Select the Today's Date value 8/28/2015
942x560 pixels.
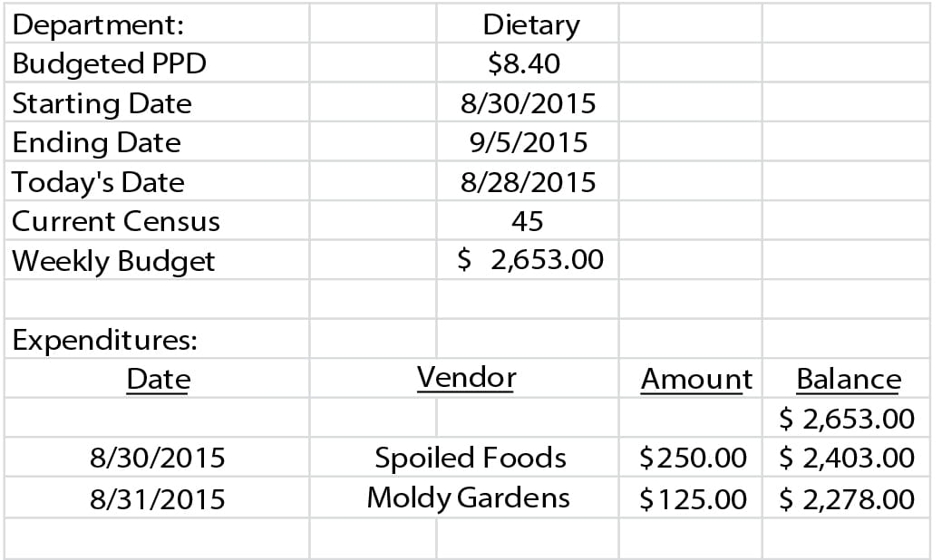[528, 182]
